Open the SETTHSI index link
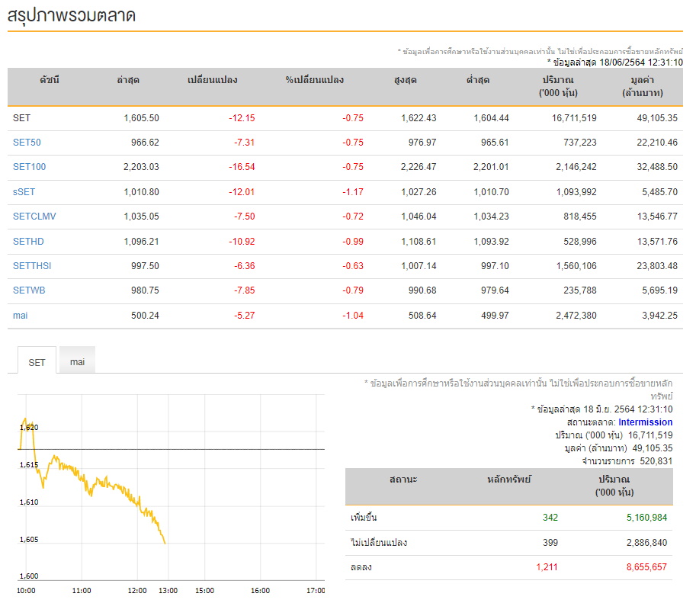Screen dimensions: 696x616 pos(32,266)
